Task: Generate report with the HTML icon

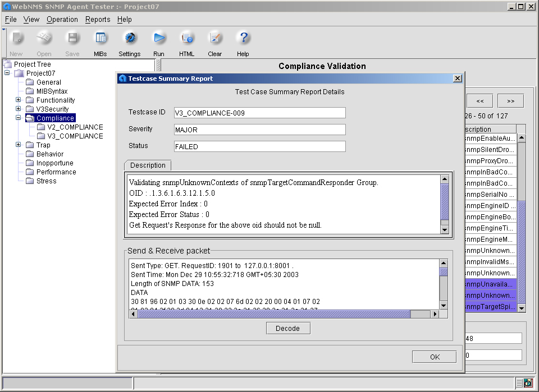Action: pos(186,38)
